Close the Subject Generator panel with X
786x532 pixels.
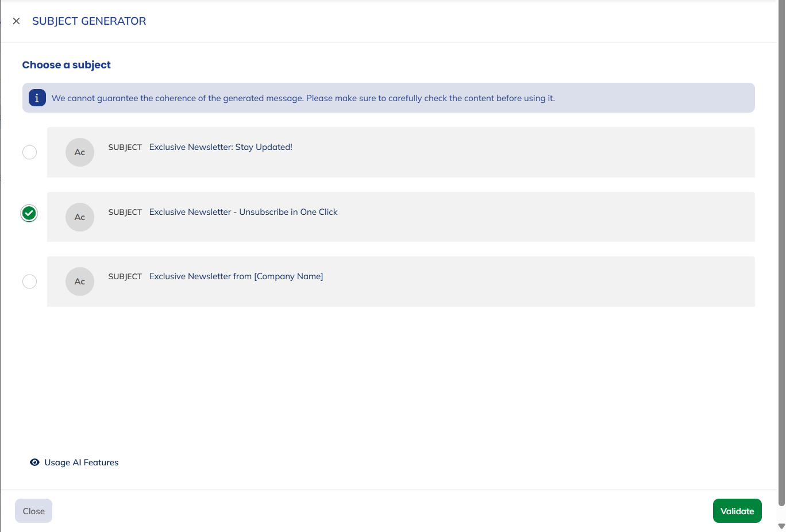16,21
